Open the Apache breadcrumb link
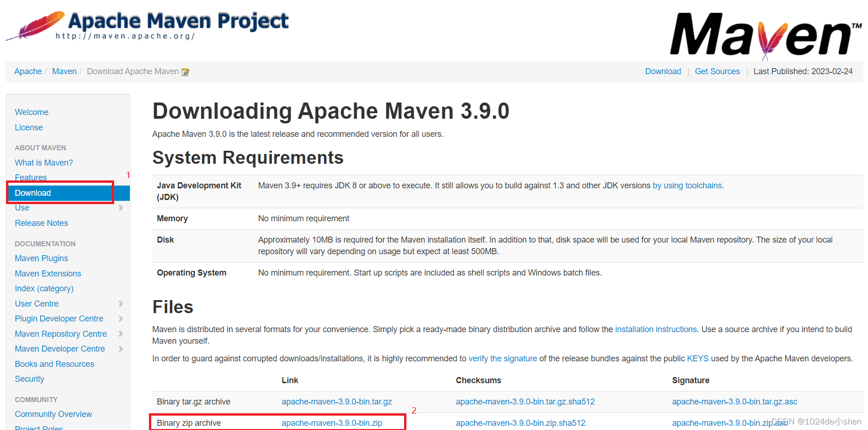Screen dimensions: 868x430 [x=28, y=71]
